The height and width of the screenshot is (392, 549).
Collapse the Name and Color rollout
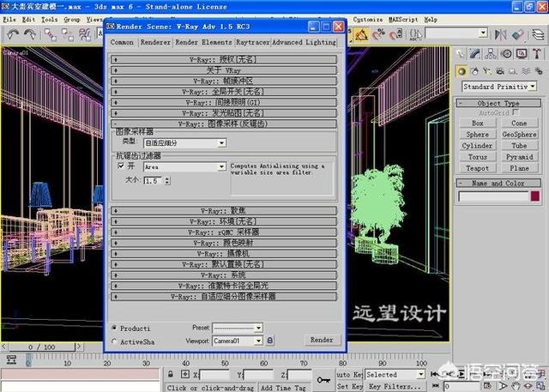coord(498,183)
